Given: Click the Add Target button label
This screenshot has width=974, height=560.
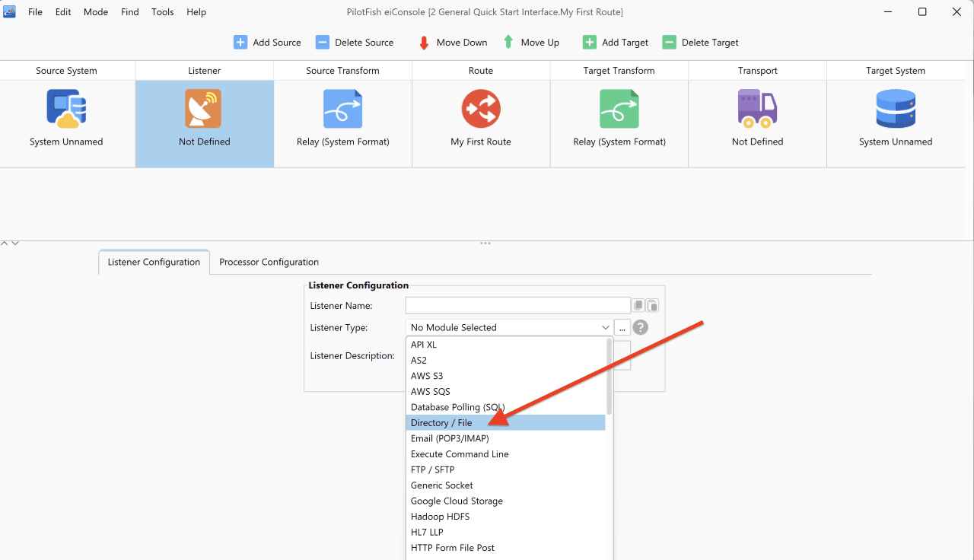Looking at the screenshot, I should (625, 43).
